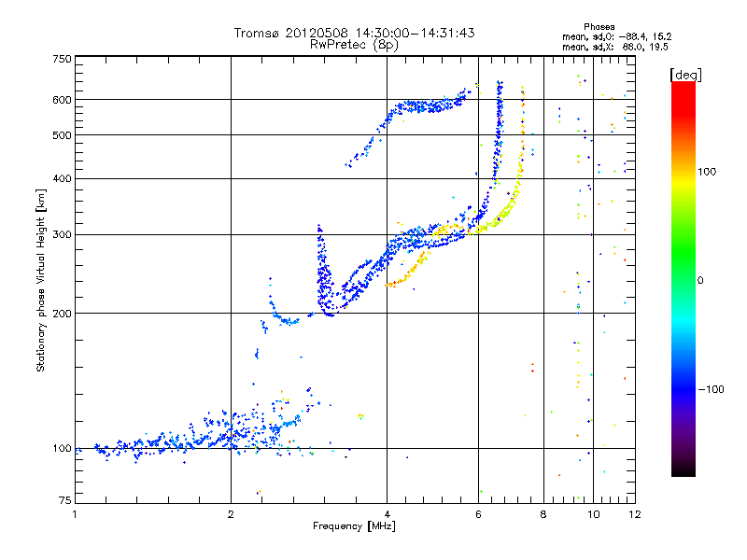Click the y-axis '400' tick label
The height and width of the screenshot is (560, 747).
(x=62, y=178)
